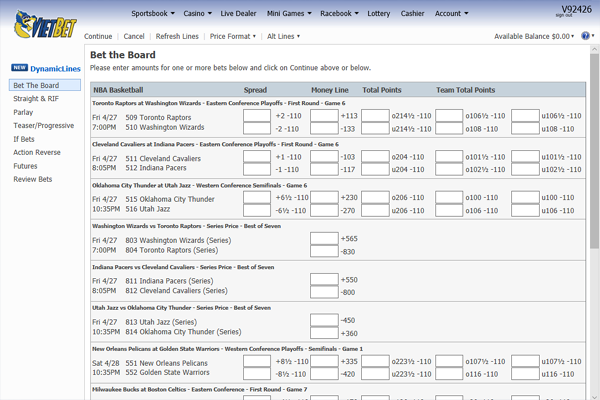600x400 pixels.
Task: Click the Golden State Warriors -420 money line field
Action: [324, 374]
